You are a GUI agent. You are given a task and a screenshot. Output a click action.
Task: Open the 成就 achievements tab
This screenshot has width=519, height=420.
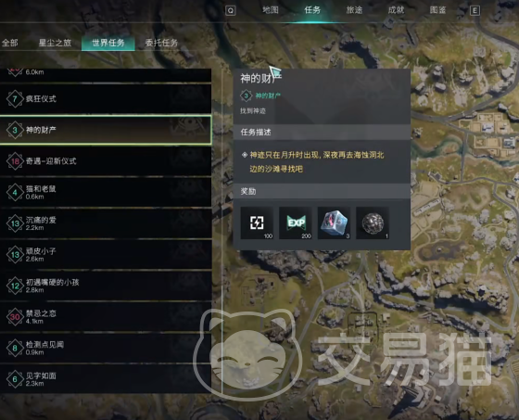tap(396, 10)
